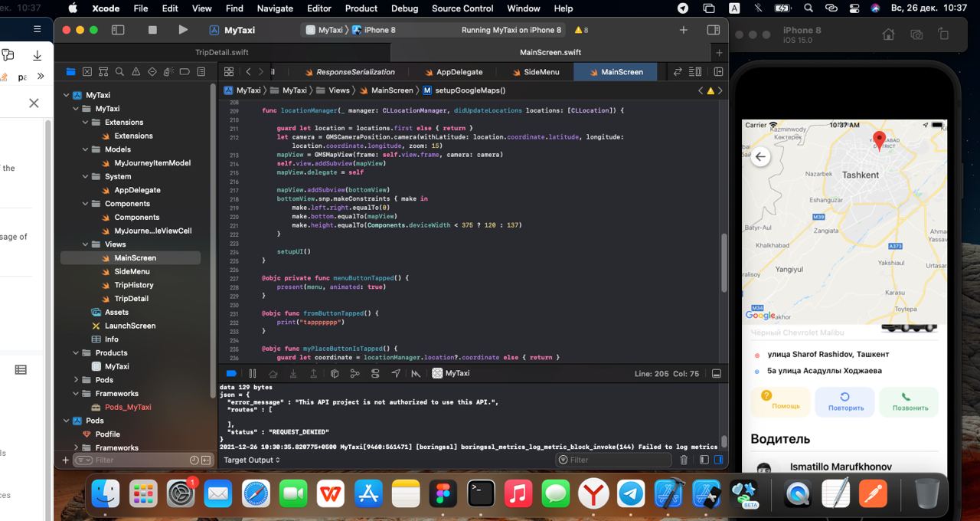
Task: Toggle the console pane button
Action: pyautogui.click(x=718, y=460)
